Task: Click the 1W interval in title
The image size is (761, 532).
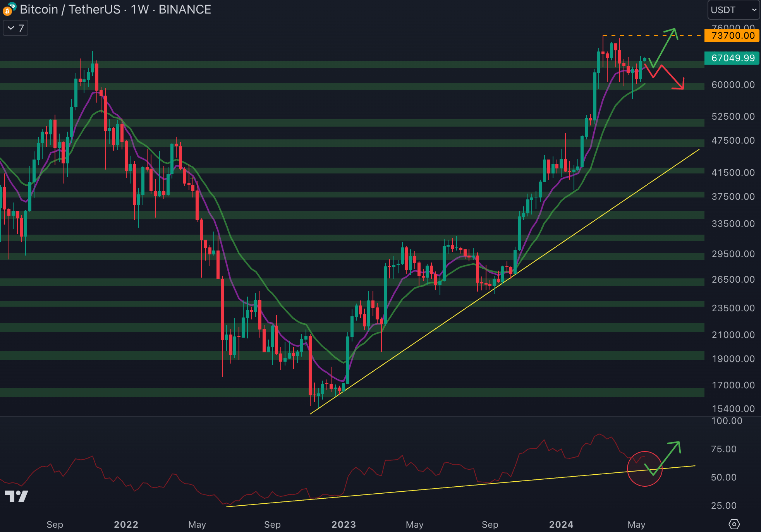Action: (140, 9)
